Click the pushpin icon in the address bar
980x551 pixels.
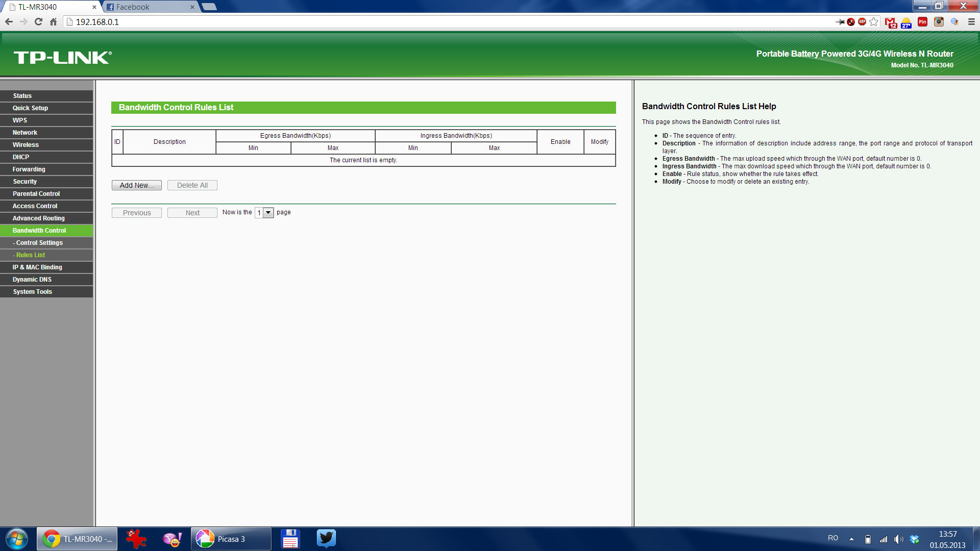coord(840,22)
